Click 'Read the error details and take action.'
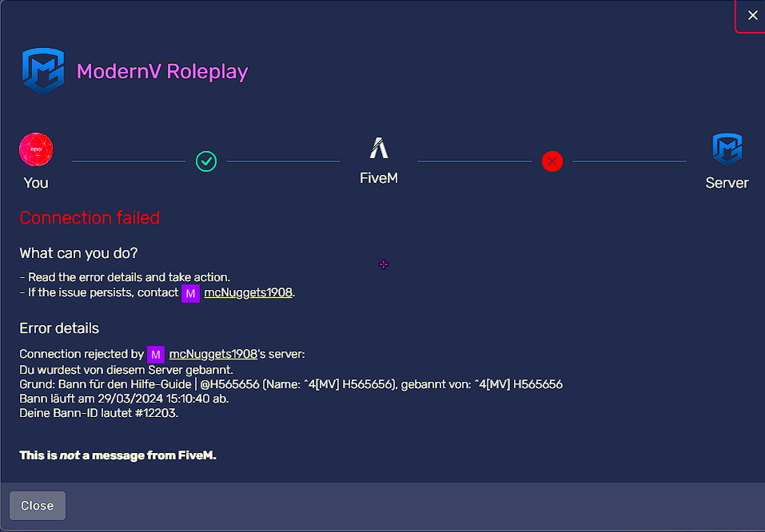This screenshot has width=765, height=532. pos(125,277)
